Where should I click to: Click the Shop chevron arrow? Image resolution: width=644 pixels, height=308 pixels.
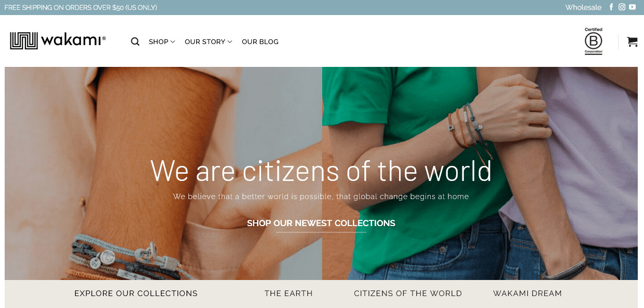pos(173,41)
